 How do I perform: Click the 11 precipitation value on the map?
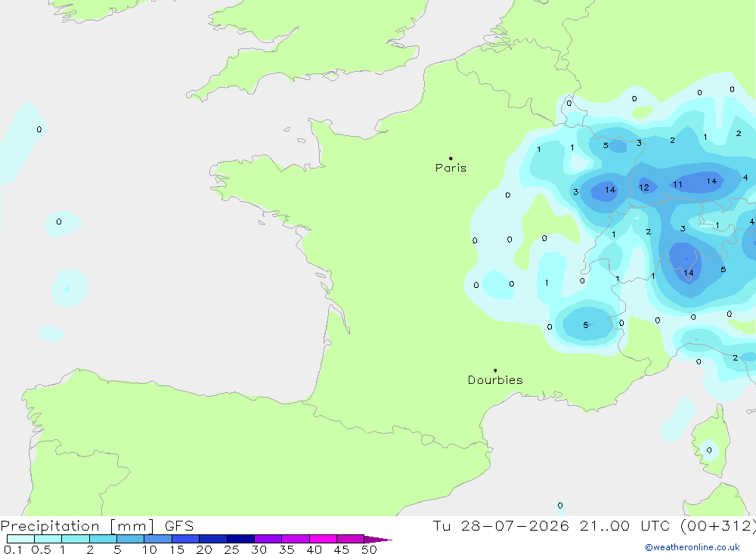coord(677,184)
